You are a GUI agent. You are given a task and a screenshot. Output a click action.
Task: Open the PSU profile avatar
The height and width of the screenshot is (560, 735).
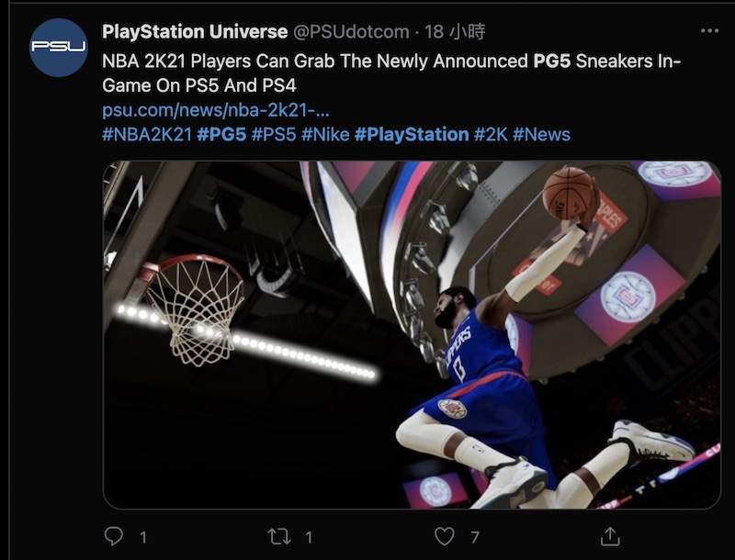(x=59, y=48)
